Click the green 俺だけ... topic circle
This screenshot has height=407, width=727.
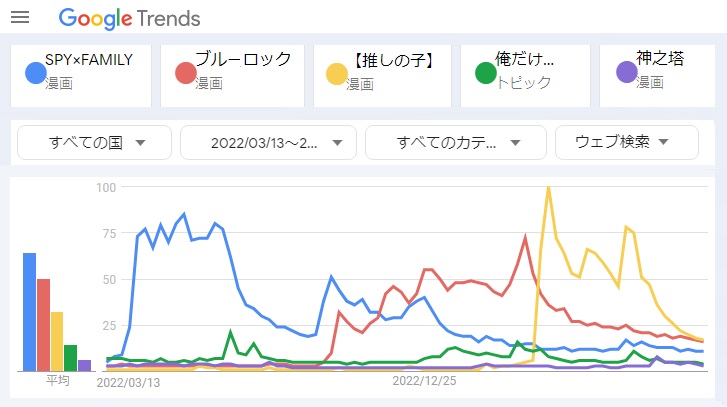(x=486, y=73)
